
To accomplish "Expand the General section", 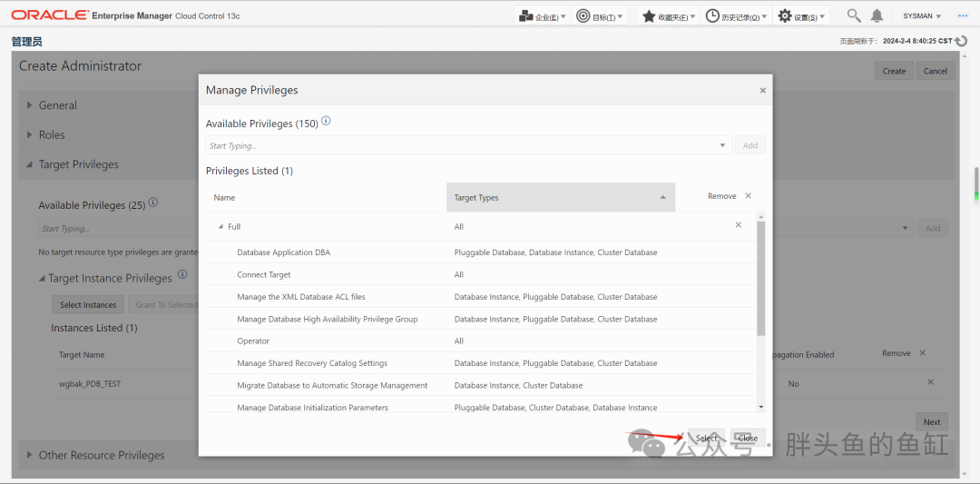I will 29,105.
